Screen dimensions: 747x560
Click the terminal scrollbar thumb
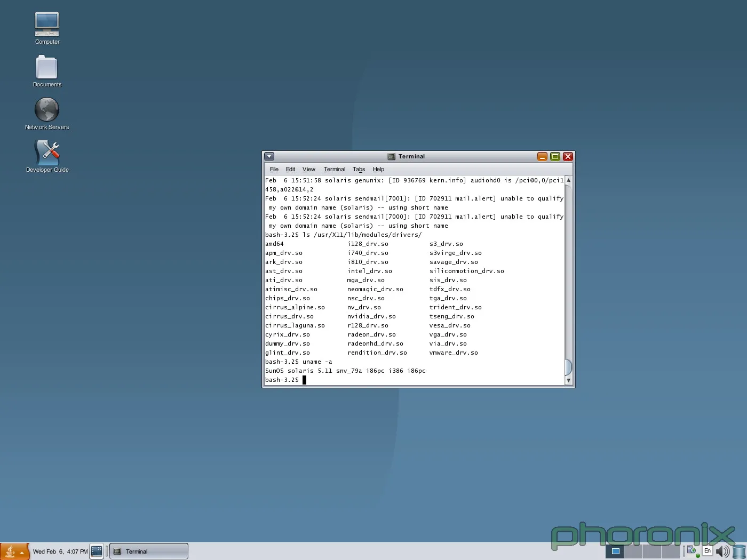(569, 367)
